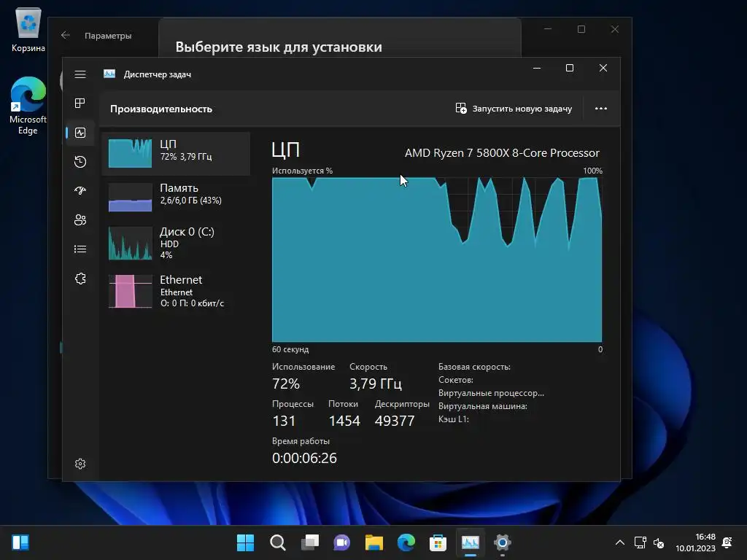The image size is (747, 560).
Task: Expand the hidden system tray icons chevron
Action: (x=620, y=542)
